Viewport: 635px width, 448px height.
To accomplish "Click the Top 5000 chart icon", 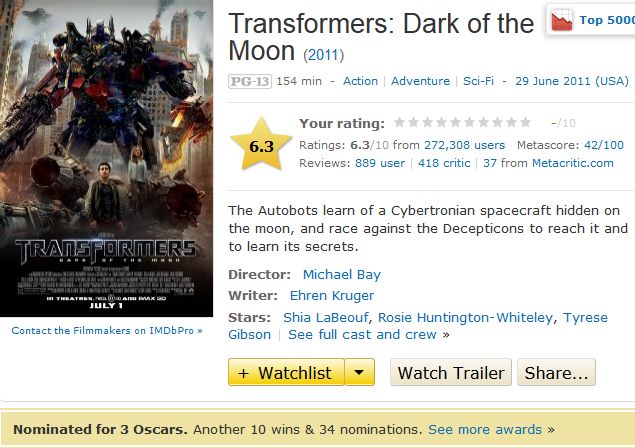I will point(562,21).
